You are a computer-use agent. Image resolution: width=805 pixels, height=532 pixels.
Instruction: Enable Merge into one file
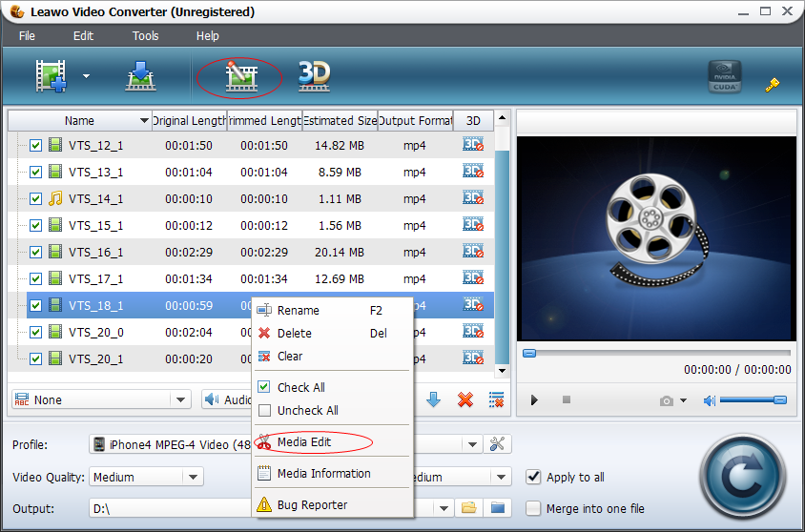pos(533,508)
